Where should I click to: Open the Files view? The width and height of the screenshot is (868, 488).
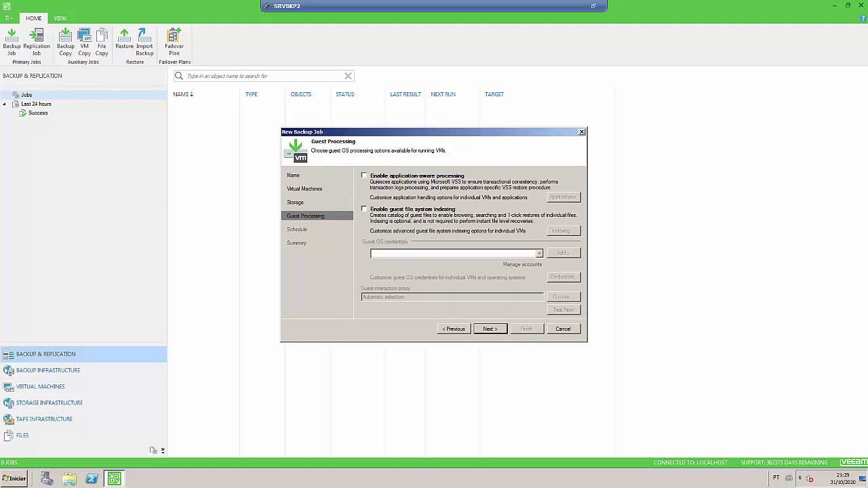[x=22, y=435]
